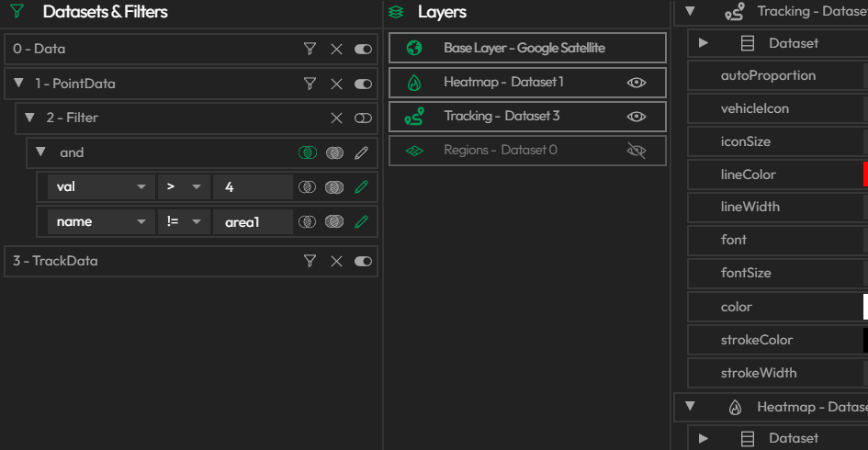Viewport: 868px width, 450px height.
Task: Click green pencil on the val row
Action: coord(362,187)
